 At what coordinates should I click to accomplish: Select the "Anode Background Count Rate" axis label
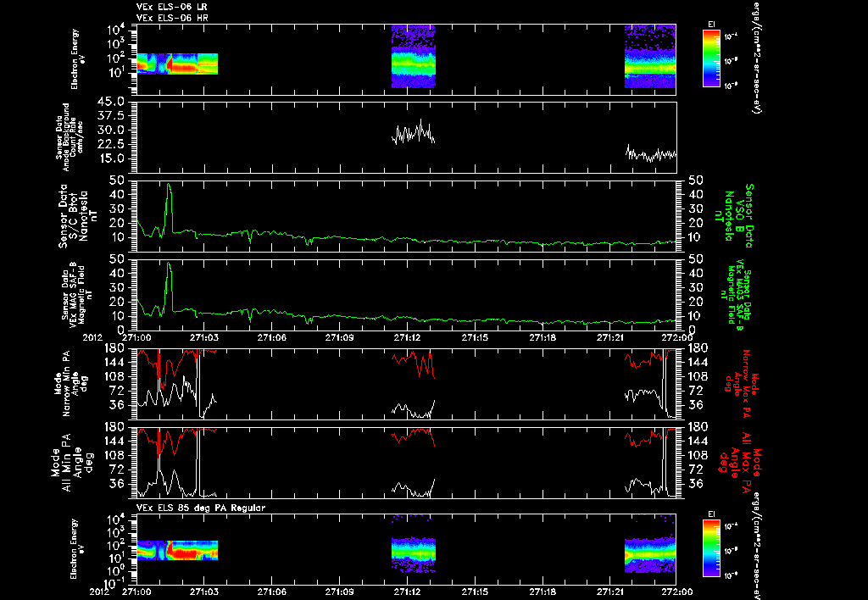click(x=70, y=137)
